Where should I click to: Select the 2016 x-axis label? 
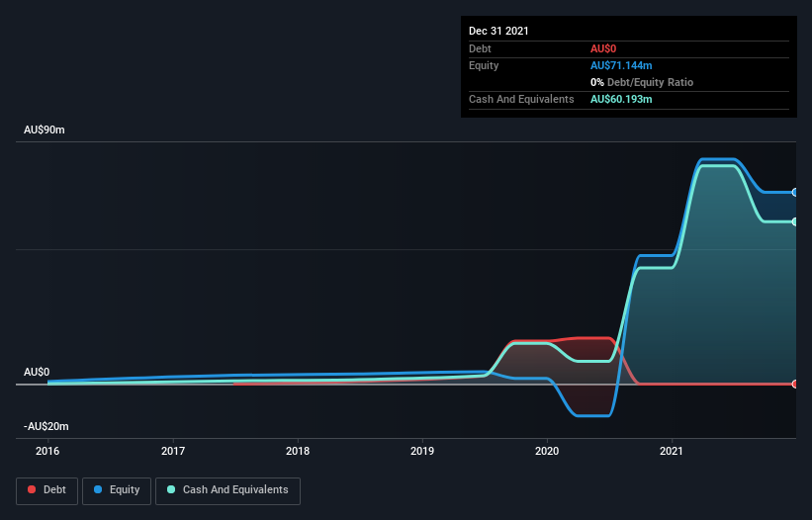tap(47, 451)
